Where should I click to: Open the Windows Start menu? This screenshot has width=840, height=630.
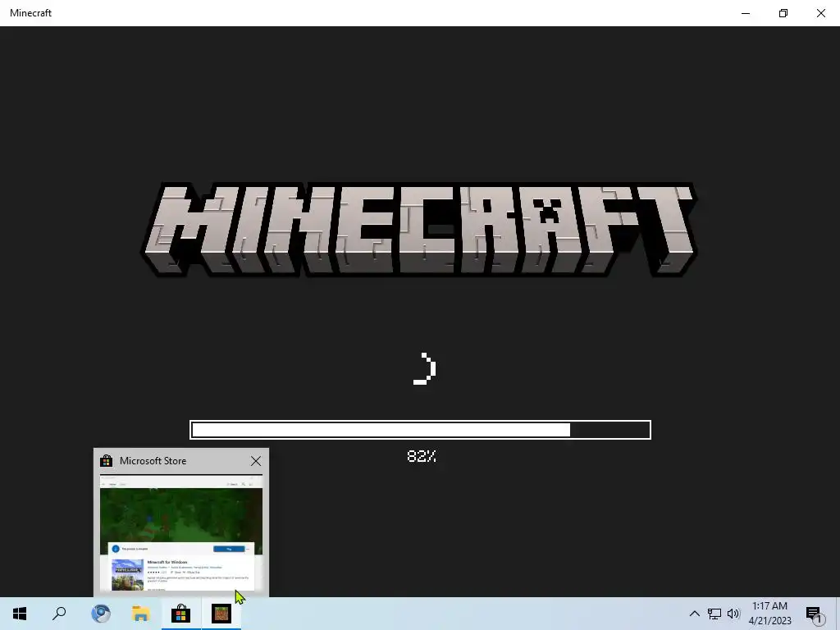click(x=20, y=614)
